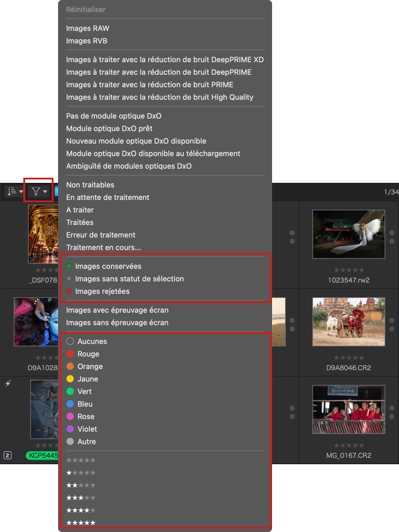Toggle Images conservées green filter
Viewport: 399px width, 532px height.
point(104,267)
